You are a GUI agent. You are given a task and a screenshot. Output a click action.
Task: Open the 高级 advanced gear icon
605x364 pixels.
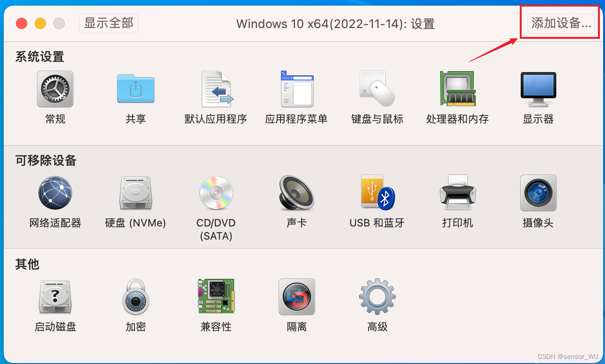[x=377, y=297]
